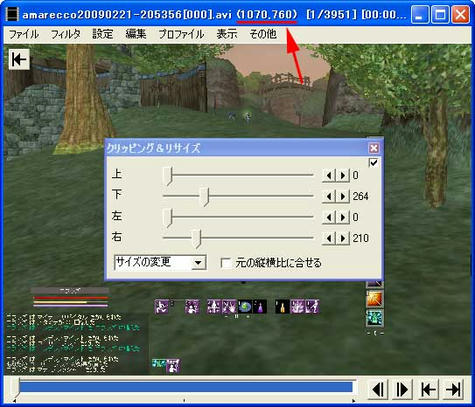Click the 右 crop slider handle

point(198,239)
